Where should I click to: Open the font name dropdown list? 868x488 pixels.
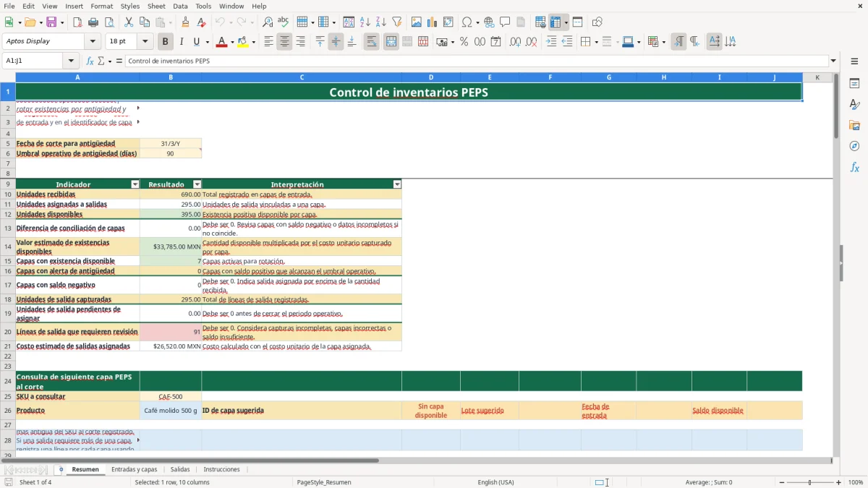point(92,42)
